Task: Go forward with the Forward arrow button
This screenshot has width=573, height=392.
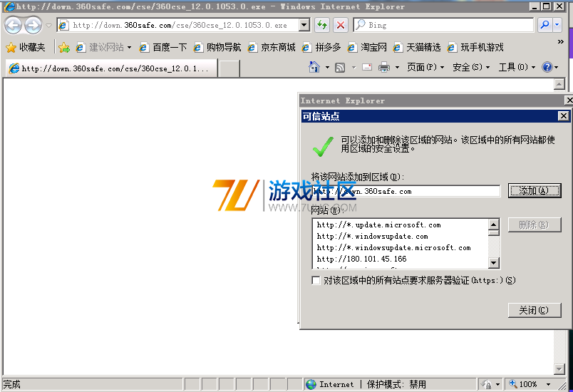Action: pyautogui.click(x=33, y=25)
